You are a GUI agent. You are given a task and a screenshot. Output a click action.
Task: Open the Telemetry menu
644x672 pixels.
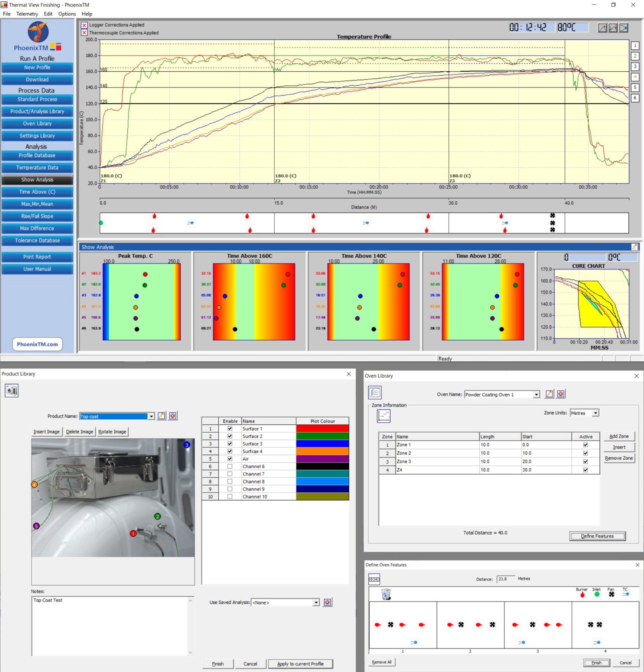pyautogui.click(x=27, y=14)
